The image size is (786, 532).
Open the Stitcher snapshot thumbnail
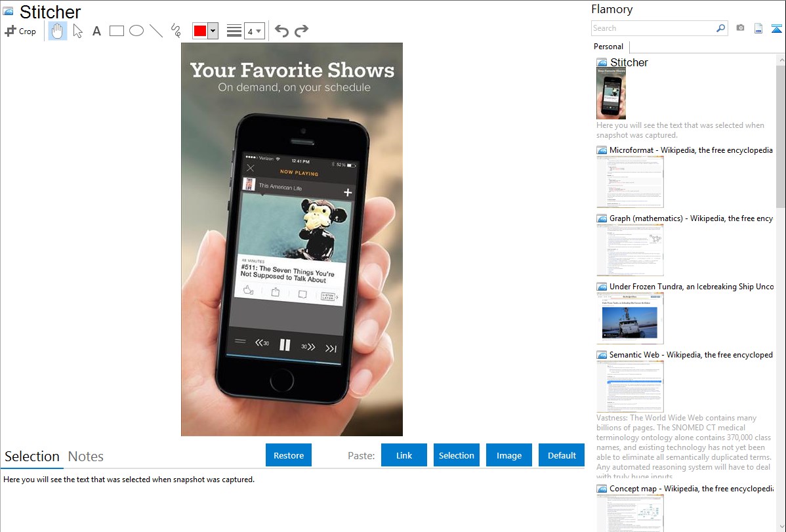(611, 93)
